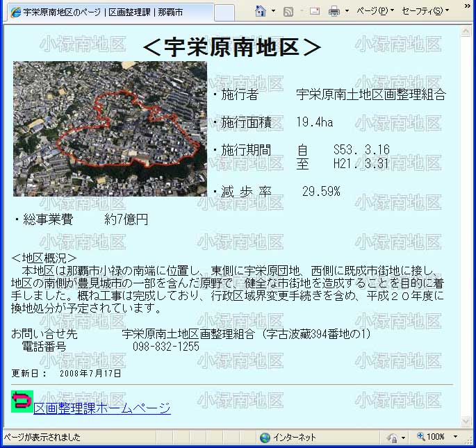This screenshot has width=476, height=448.
Task: Open a new blank tab
Action: coord(224,13)
